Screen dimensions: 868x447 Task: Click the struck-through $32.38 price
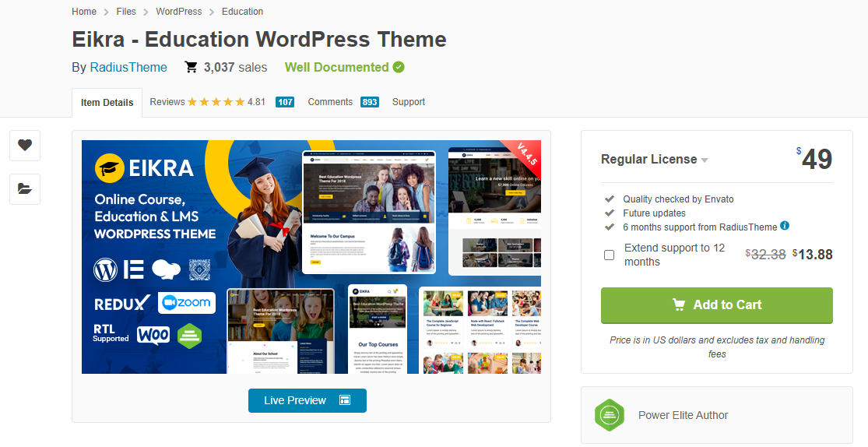pyautogui.click(x=765, y=254)
